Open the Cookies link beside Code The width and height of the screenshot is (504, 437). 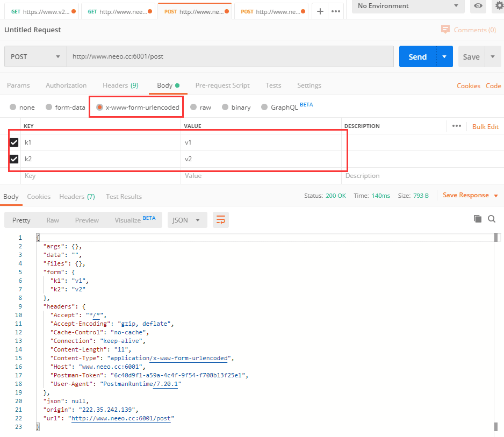(x=469, y=86)
